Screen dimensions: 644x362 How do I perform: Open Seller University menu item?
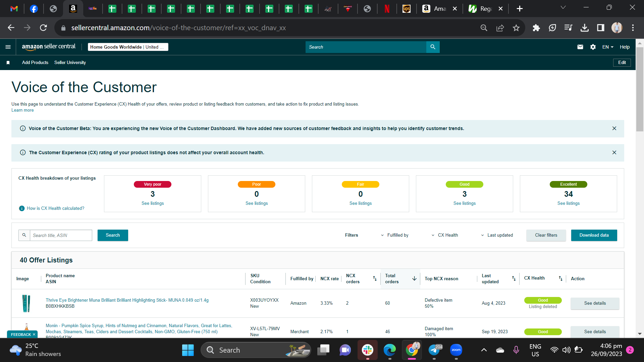pos(70,63)
